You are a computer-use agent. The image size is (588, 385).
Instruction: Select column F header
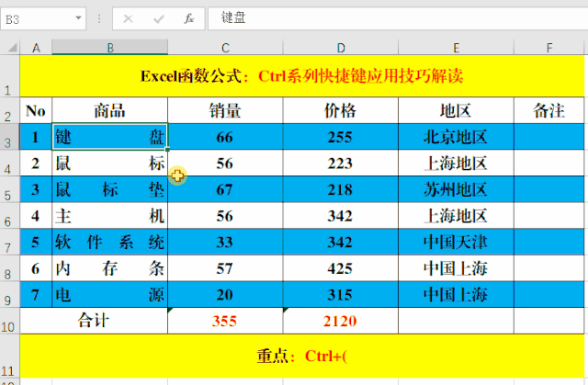pyautogui.click(x=549, y=48)
